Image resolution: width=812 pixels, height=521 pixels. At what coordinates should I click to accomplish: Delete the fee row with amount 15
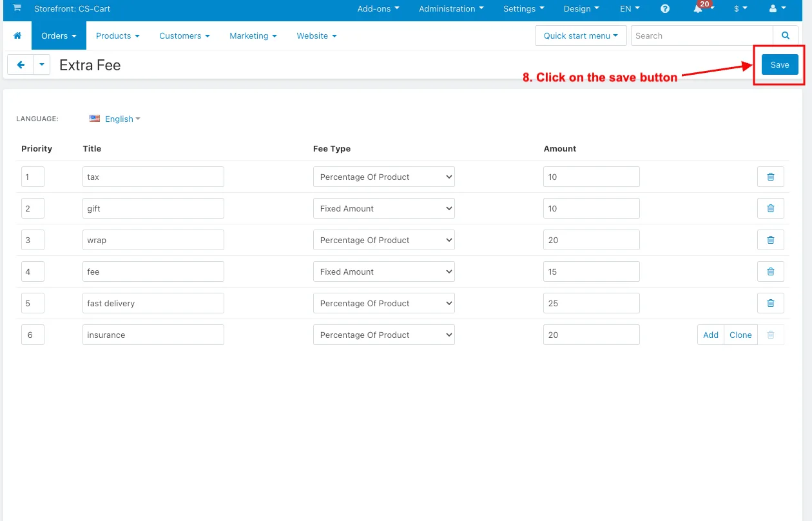(x=771, y=271)
